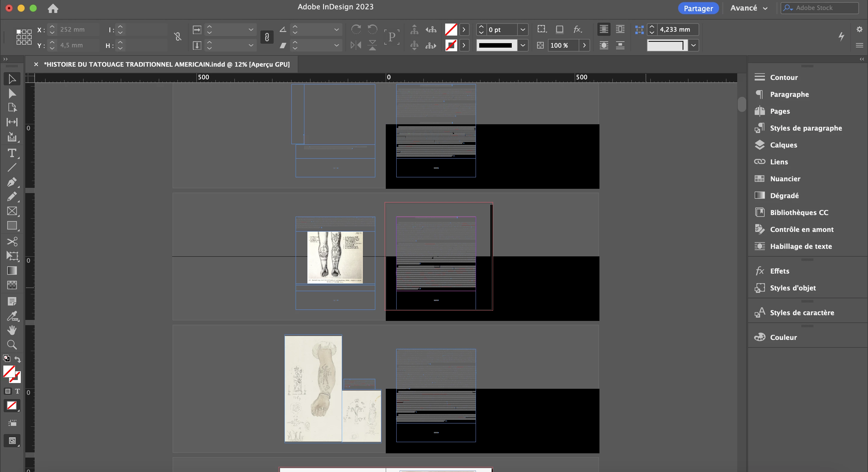Open the Nuancier panel
Screen dimensions: 868x472
[x=785, y=179]
